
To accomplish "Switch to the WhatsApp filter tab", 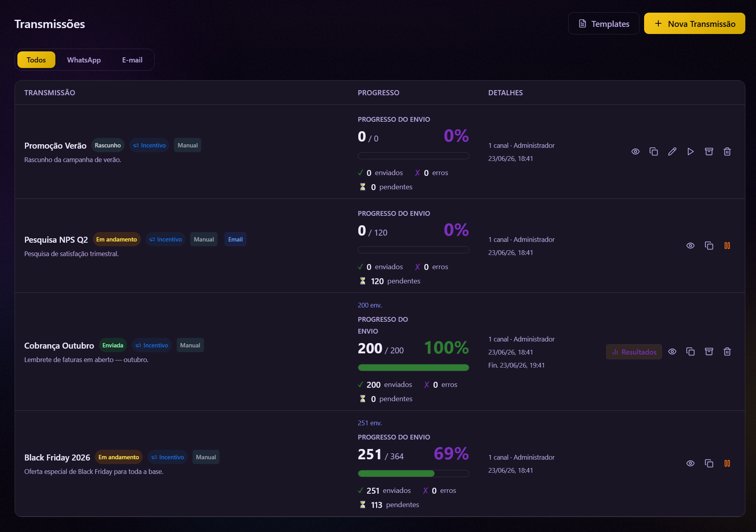I will pyautogui.click(x=84, y=60).
